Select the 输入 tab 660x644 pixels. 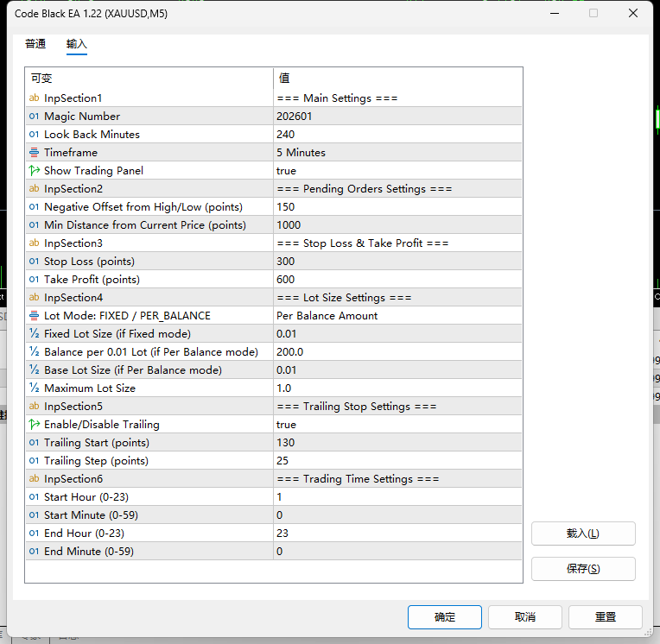pyautogui.click(x=77, y=44)
